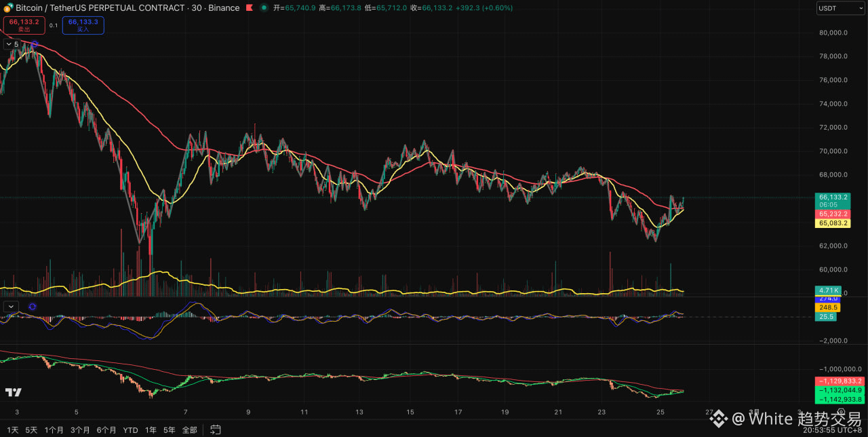Viewport: 868px width, 437px height.
Task: Open the go-to-date calendar icon
Action: (x=216, y=430)
